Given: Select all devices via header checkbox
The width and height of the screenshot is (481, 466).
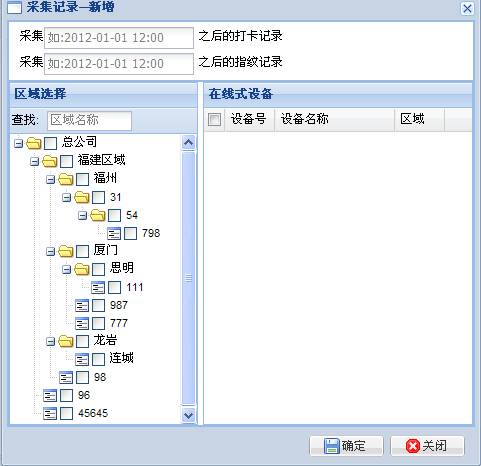Looking at the screenshot, I should pos(214,119).
